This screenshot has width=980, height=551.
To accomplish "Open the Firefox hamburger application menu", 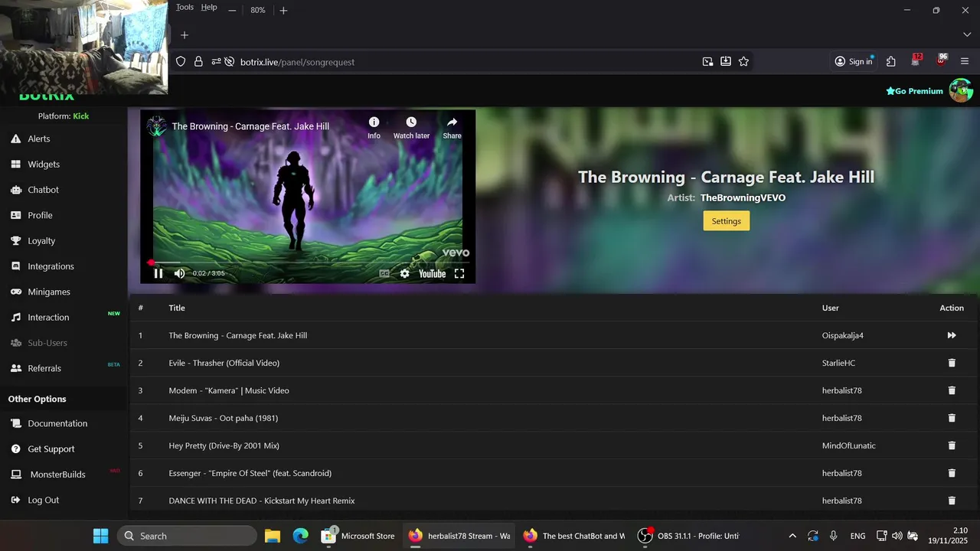I will [x=965, y=61].
